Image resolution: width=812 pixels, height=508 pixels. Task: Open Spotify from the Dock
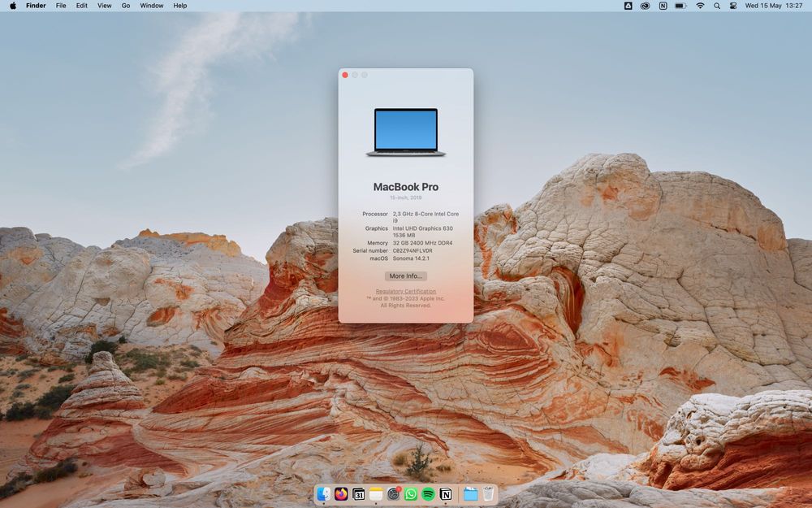[x=428, y=494]
